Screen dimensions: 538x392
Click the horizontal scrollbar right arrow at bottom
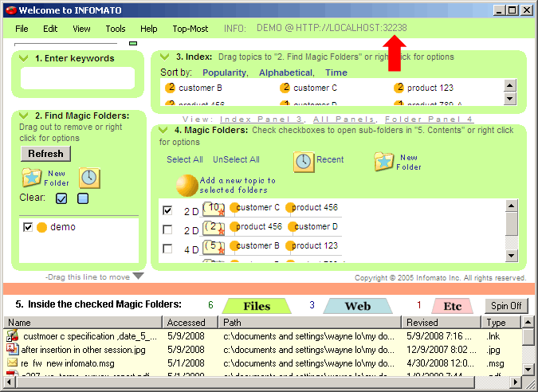click(515, 382)
